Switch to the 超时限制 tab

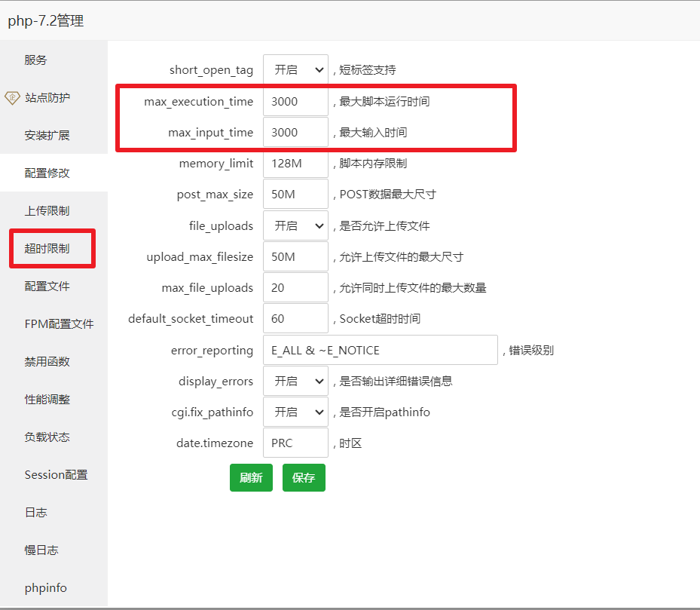47,249
